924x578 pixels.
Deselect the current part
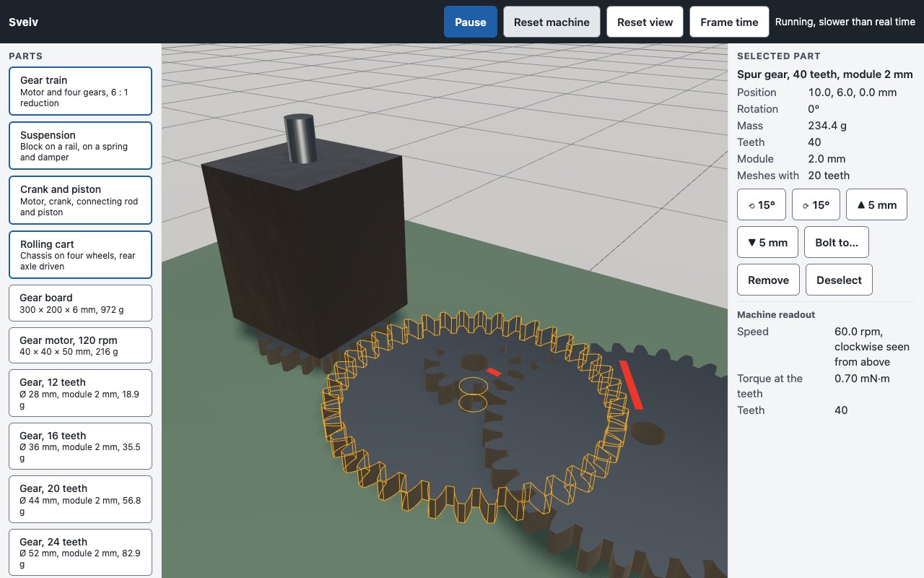(839, 280)
